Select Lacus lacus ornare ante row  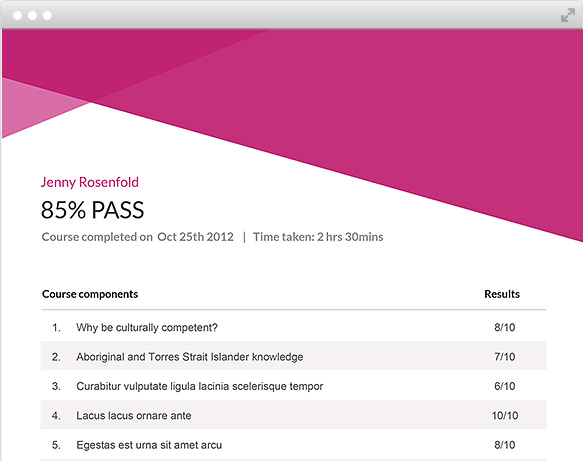(293, 415)
